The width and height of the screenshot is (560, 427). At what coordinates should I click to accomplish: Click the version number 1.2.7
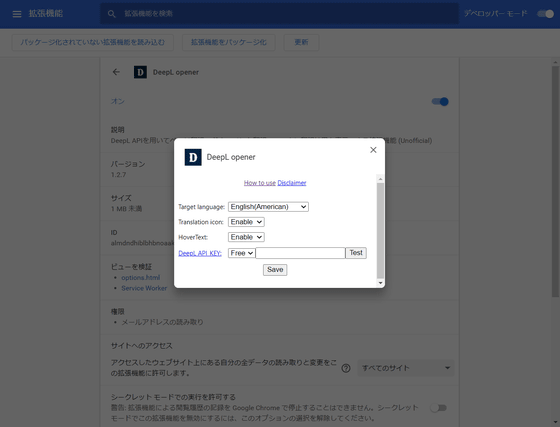118,175
